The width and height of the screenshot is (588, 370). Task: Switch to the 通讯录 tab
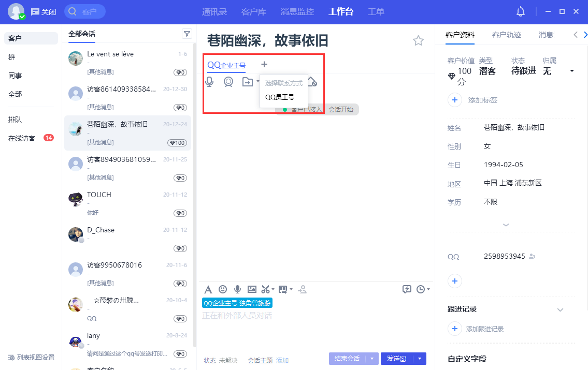coord(214,11)
